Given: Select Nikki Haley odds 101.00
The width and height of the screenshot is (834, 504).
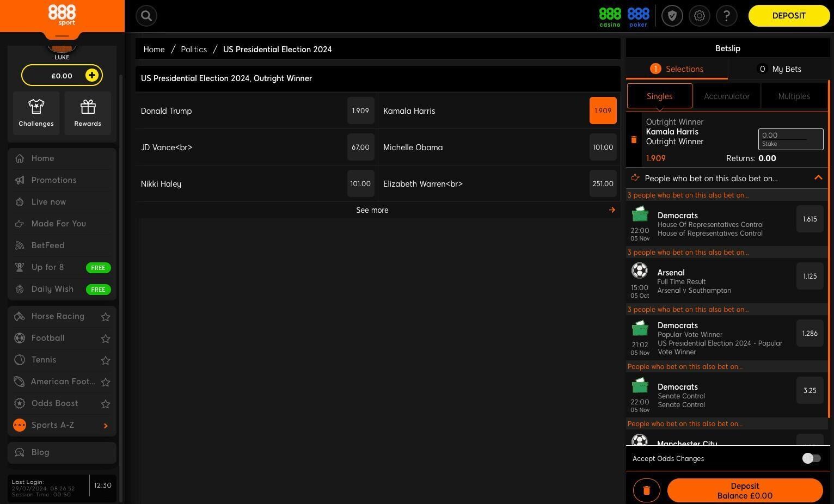Looking at the screenshot, I should 360,183.
